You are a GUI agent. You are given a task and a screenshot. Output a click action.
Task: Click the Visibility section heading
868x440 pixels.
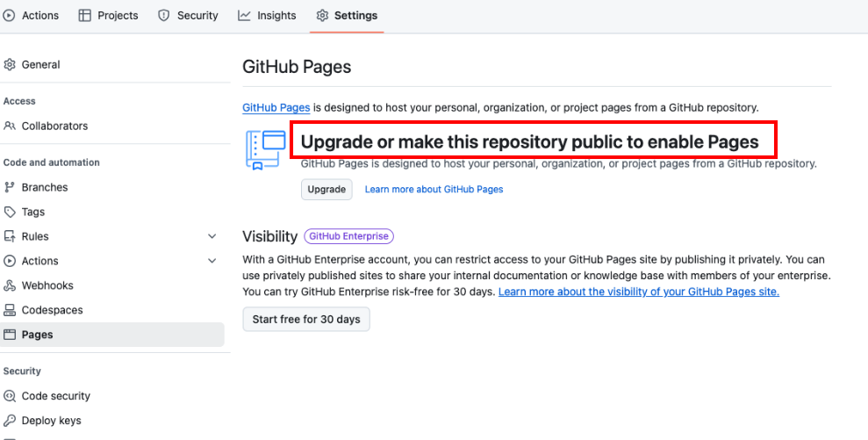point(270,236)
